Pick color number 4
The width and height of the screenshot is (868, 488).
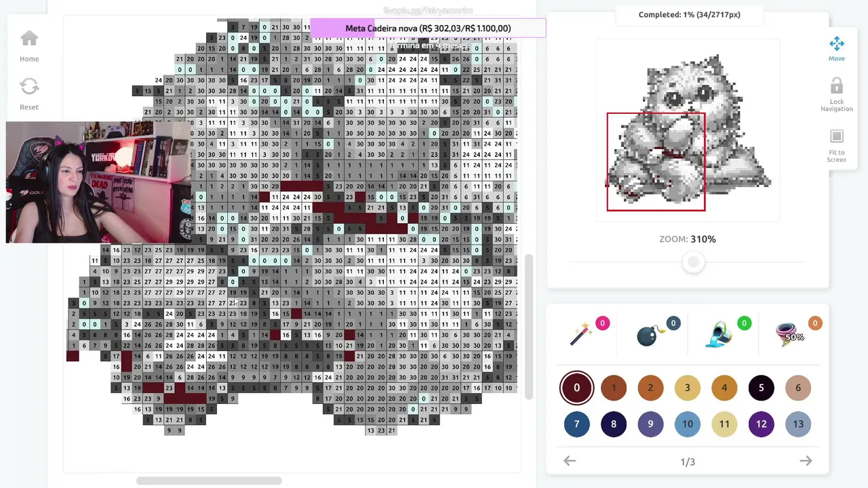coord(724,388)
